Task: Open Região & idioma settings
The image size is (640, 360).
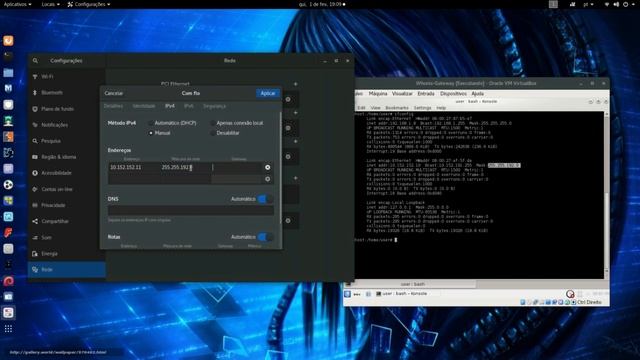Action: (x=67, y=157)
